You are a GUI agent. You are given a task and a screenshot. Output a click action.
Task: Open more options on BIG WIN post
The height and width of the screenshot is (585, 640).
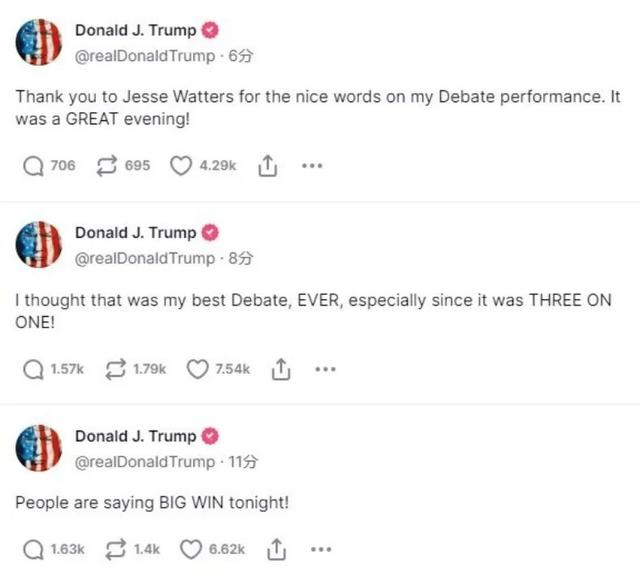[x=321, y=549]
